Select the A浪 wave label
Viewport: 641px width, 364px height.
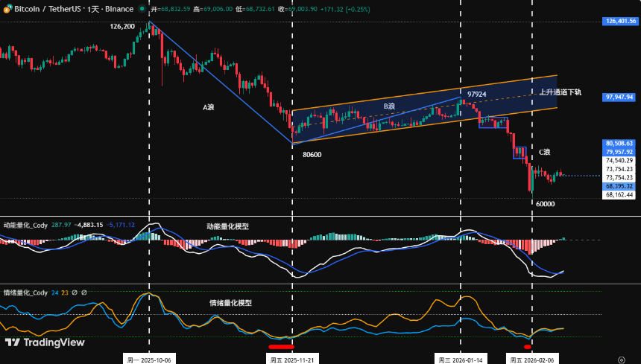(x=209, y=107)
